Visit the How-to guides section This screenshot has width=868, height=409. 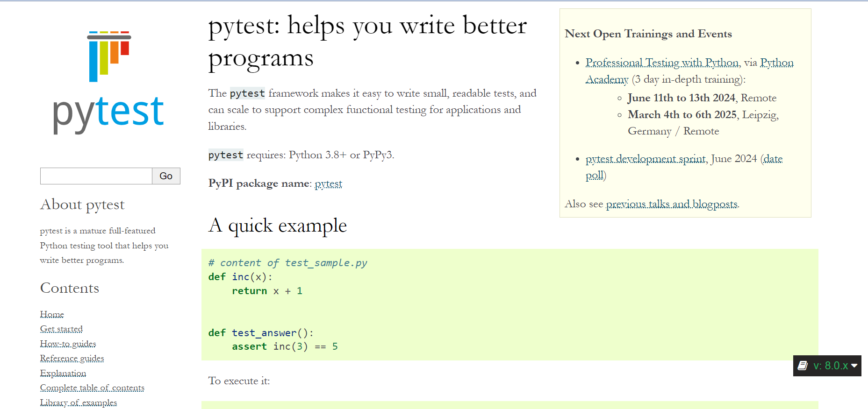point(68,344)
